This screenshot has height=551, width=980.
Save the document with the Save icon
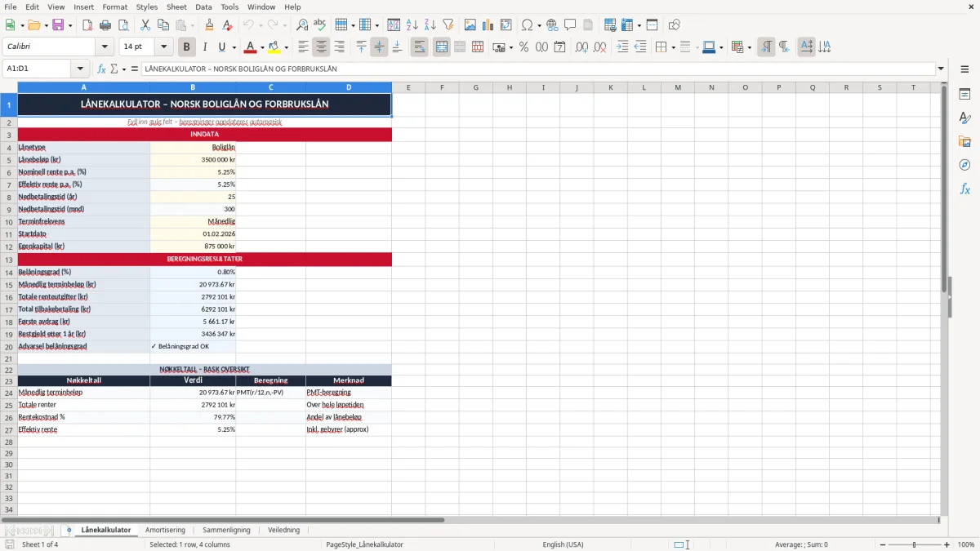pos(58,25)
